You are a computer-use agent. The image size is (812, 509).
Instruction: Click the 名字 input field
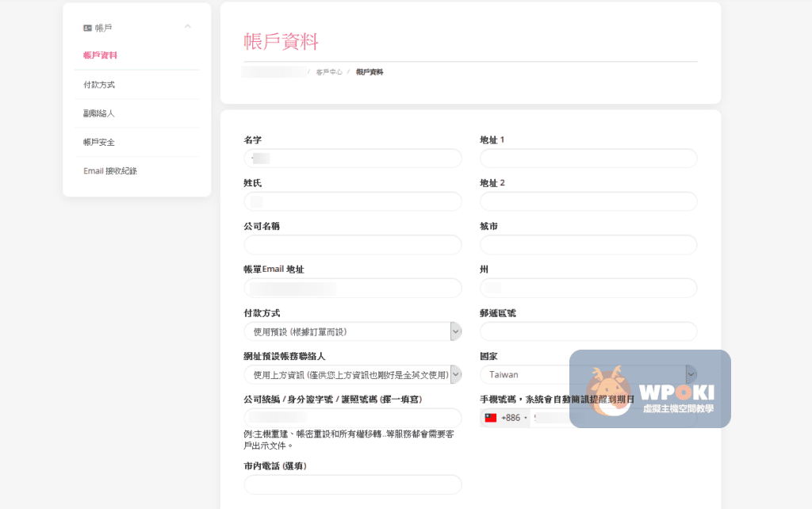(x=353, y=159)
